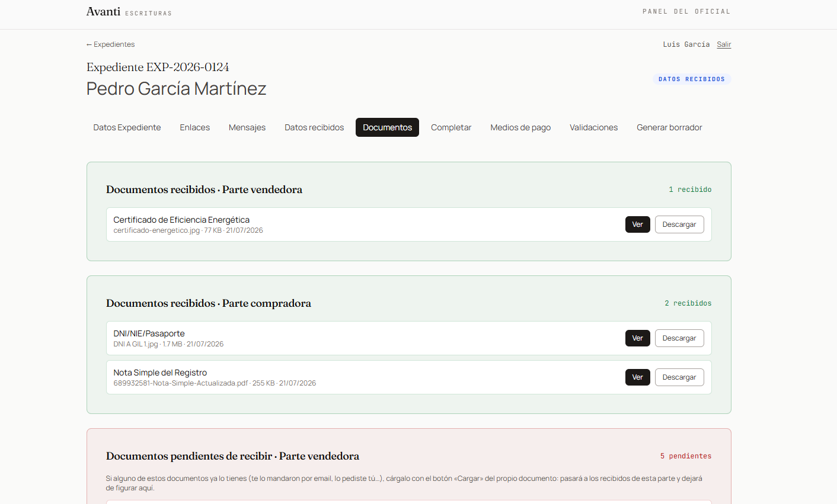
Task: Download the Nota Simple PDF
Action: (x=679, y=377)
